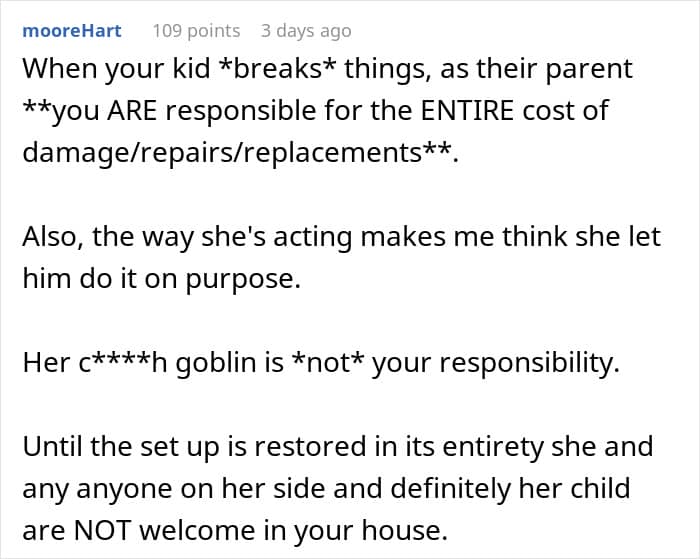Viewport: 700px width, 559px height.
Task: Click the line starting "Until the set up"
Action: point(338,446)
